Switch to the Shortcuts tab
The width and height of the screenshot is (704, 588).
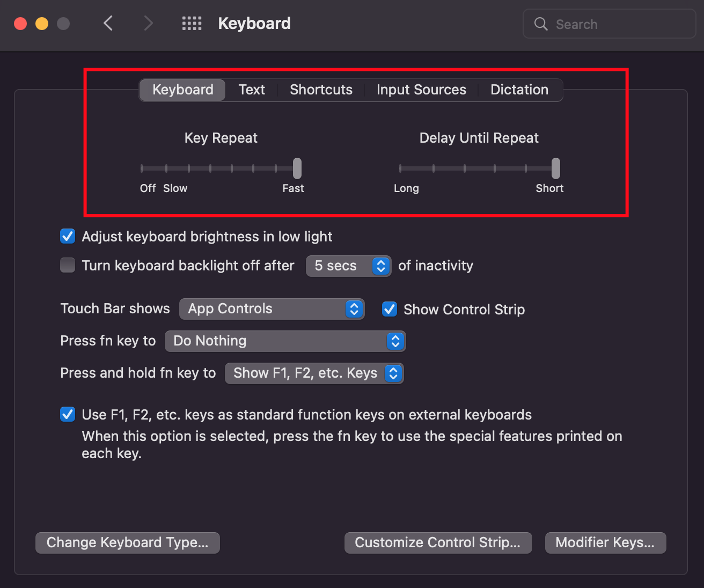coord(320,90)
